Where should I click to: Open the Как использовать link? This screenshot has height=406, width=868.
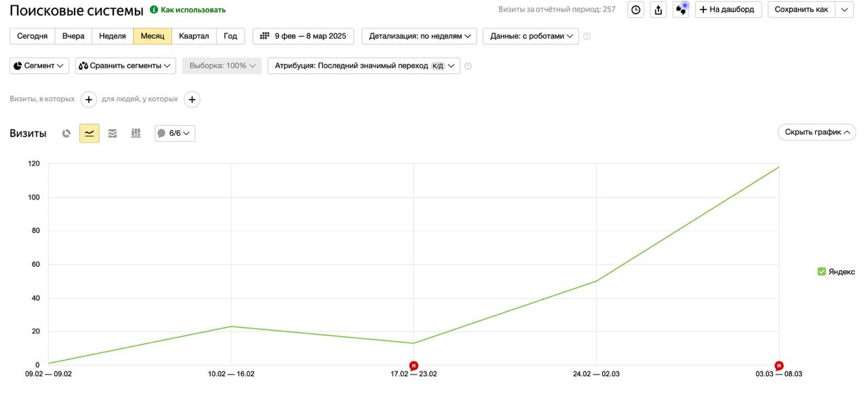coord(192,11)
